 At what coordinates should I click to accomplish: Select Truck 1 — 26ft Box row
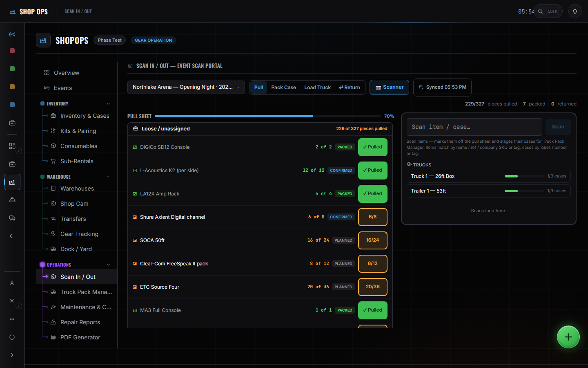[489, 176]
